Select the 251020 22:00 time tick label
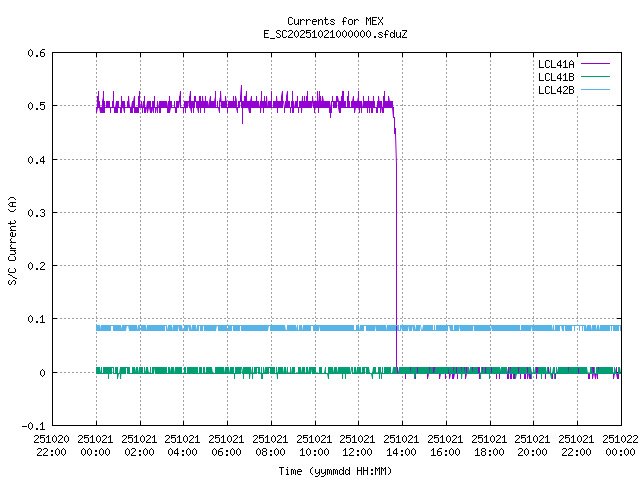Image resolution: width=640 pixels, height=480 pixels. tap(52, 445)
